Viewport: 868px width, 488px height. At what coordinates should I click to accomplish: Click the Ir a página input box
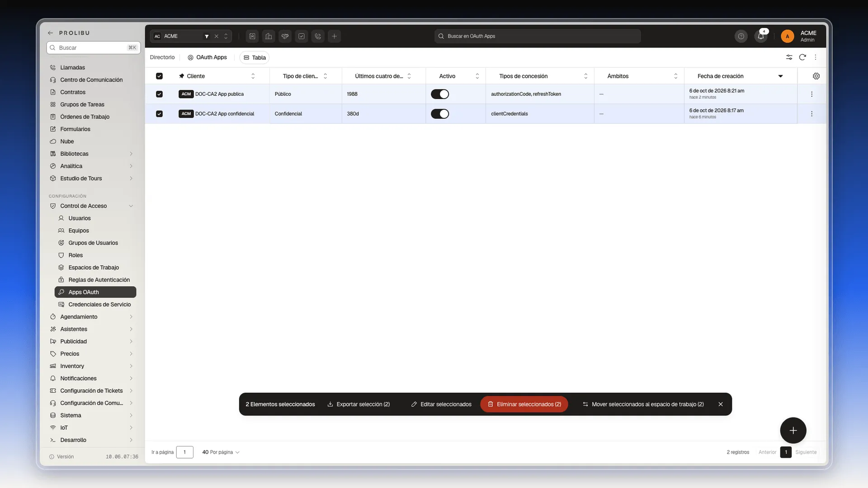[184, 452]
